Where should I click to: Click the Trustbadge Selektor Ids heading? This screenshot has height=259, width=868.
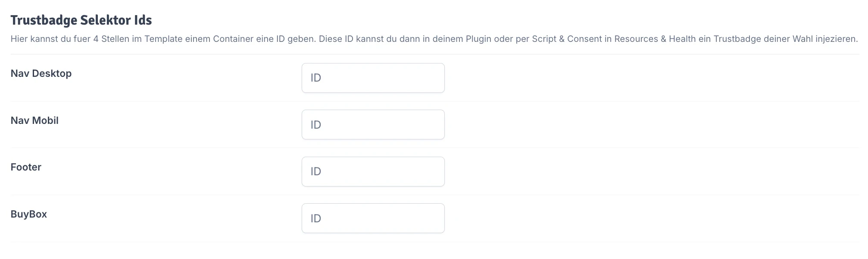[81, 19]
